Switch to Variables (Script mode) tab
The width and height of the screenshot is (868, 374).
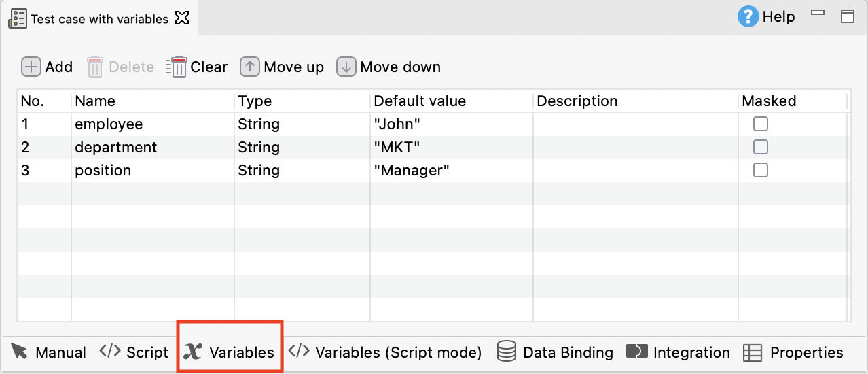click(385, 352)
